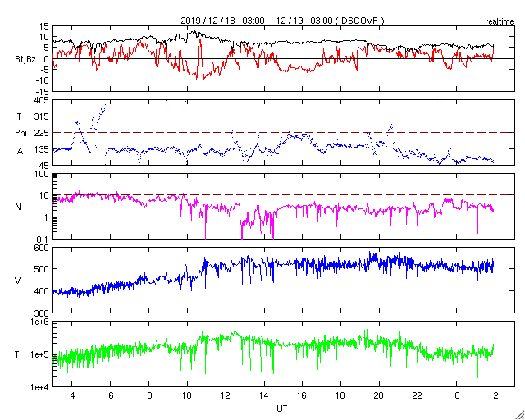This screenshot has width=525, height=420.
Task: Click the '225' tick on the Phi panel
Action: (x=42, y=133)
